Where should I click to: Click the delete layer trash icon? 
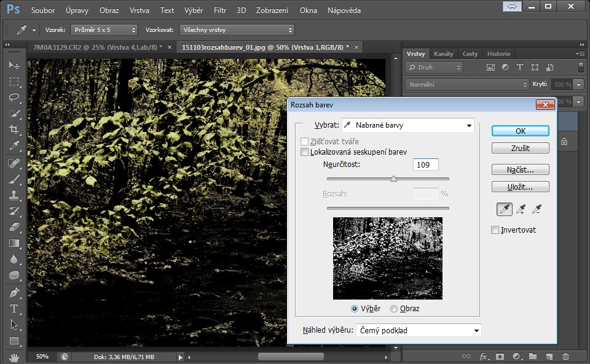coord(565,356)
